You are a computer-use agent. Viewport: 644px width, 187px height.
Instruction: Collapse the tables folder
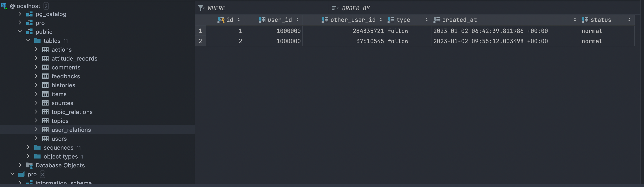pos(28,41)
